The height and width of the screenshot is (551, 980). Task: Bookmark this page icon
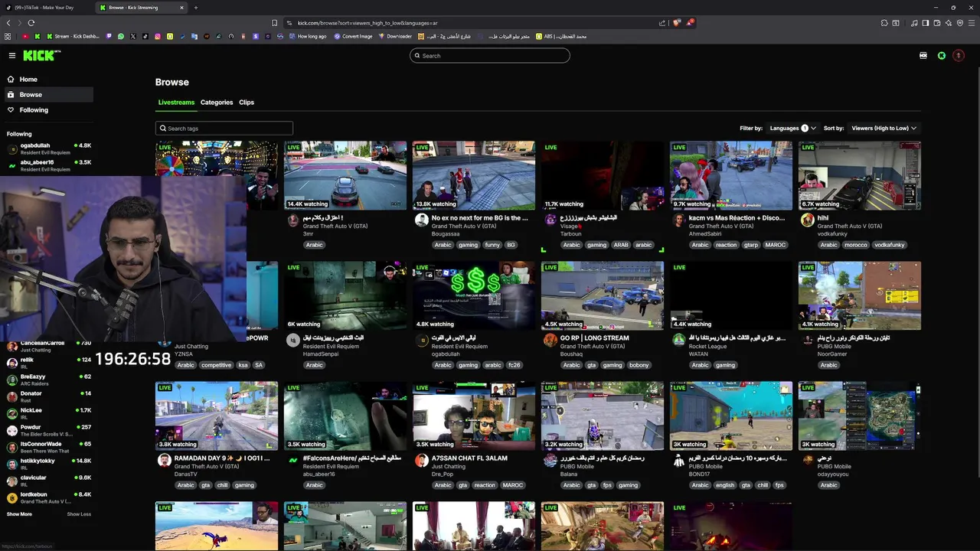[x=274, y=23]
